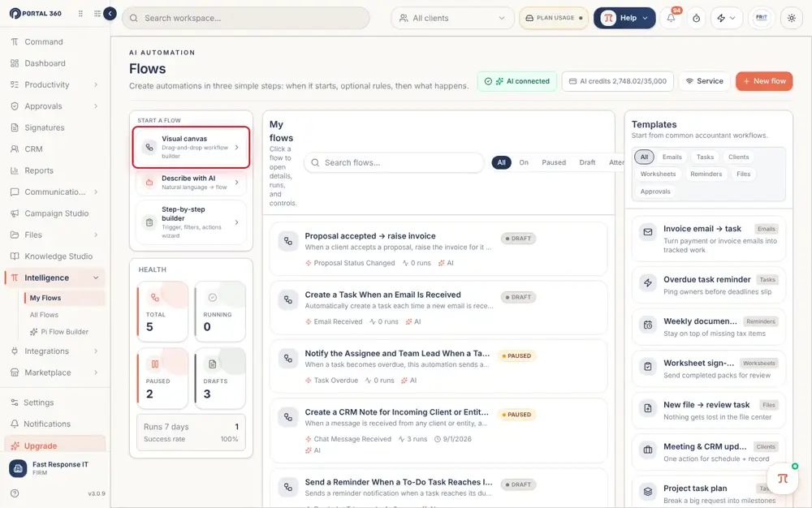Start Describe with AI flow
Viewport: 812px width, 508px height.
[x=191, y=182]
